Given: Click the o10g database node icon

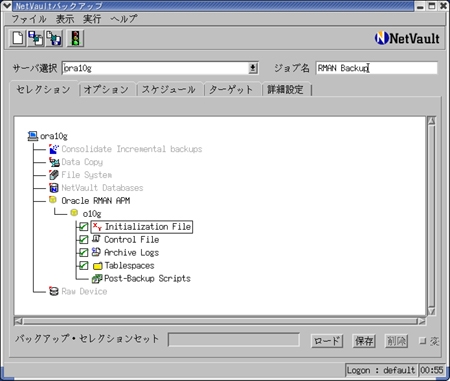Looking at the screenshot, I should [x=74, y=213].
